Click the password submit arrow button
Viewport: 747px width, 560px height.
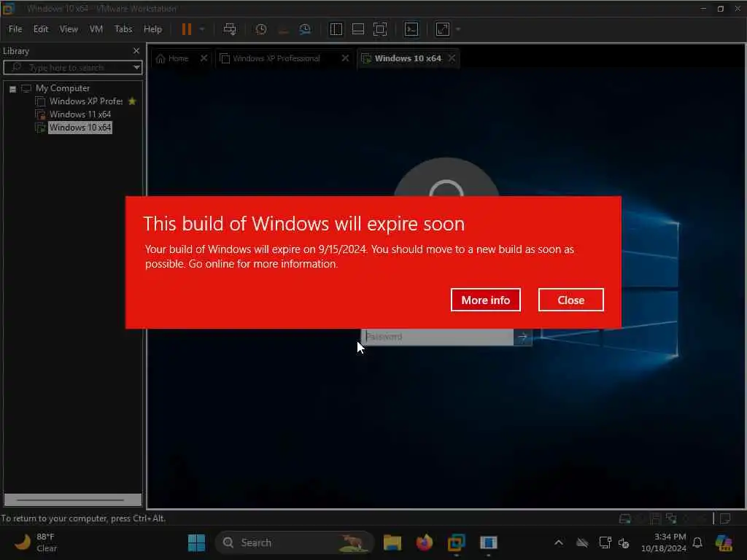click(x=522, y=337)
